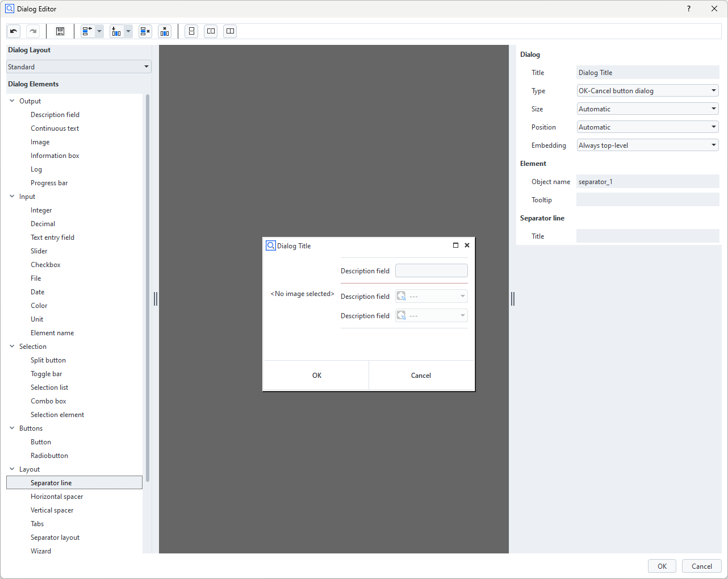This screenshot has width=728, height=579.
Task: Click the delete column icon
Action: 165,31
